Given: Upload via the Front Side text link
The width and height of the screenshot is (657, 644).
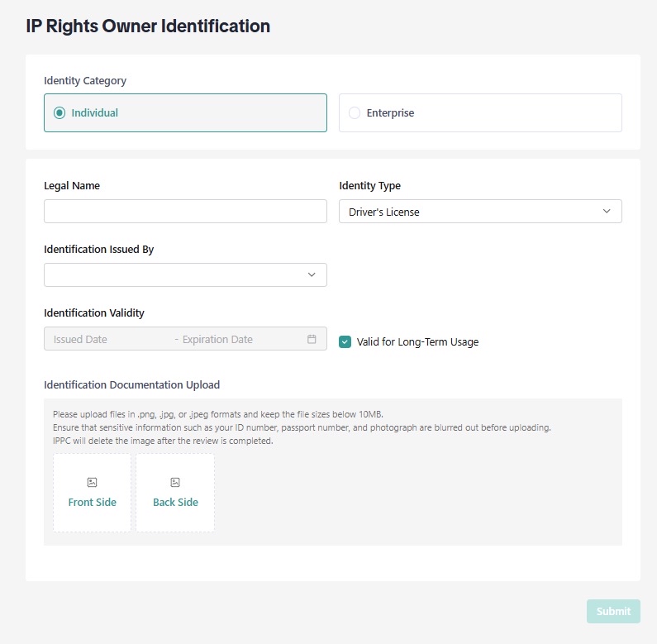Looking at the screenshot, I should (92, 503).
